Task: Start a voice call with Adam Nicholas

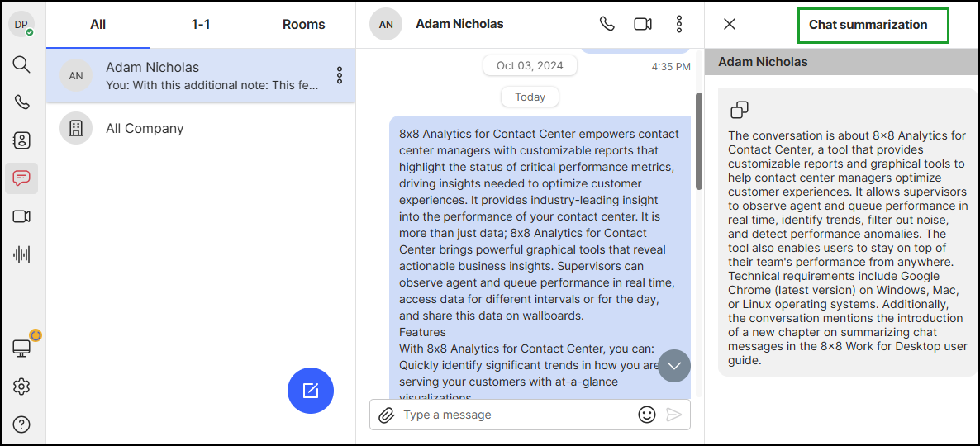Action: pos(607,24)
